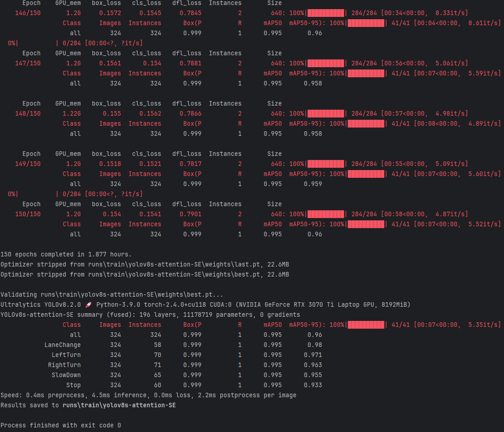The width and height of the screenshot is (504, 432).
Task: Click the epoch 148/150 training progress bar
Action: tap(326, 113)
